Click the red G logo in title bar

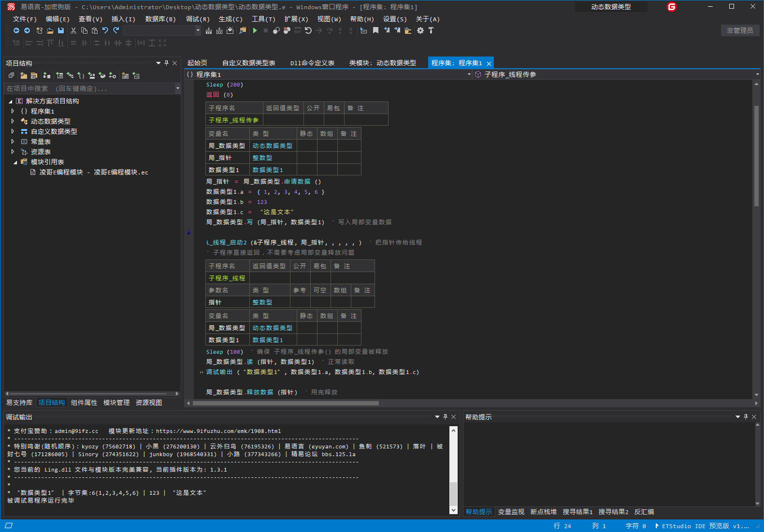[x=672, y=7]
